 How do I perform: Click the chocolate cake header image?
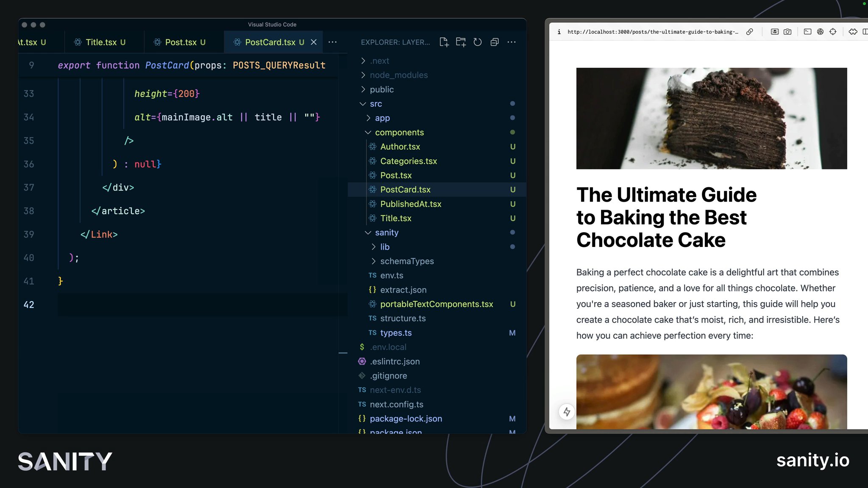coord(711,118)
